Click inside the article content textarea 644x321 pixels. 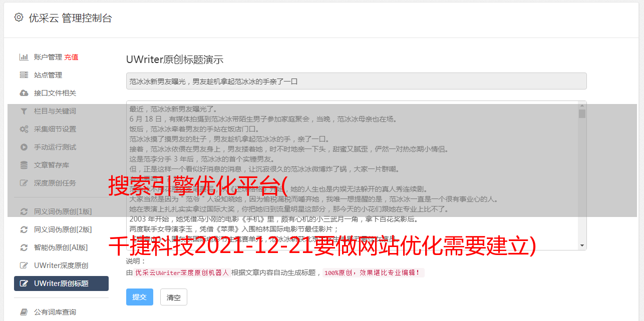(x=352, y=175)
